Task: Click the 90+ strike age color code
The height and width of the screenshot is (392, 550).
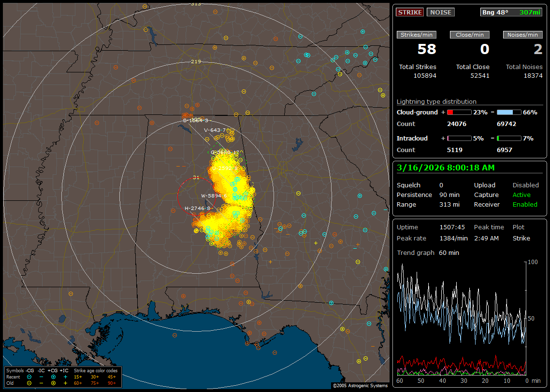Action: (112, 383)
